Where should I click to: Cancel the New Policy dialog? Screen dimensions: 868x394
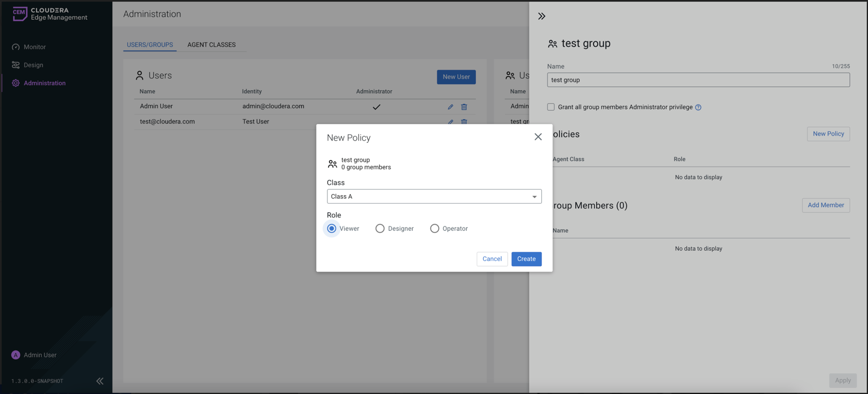[492, 259]
